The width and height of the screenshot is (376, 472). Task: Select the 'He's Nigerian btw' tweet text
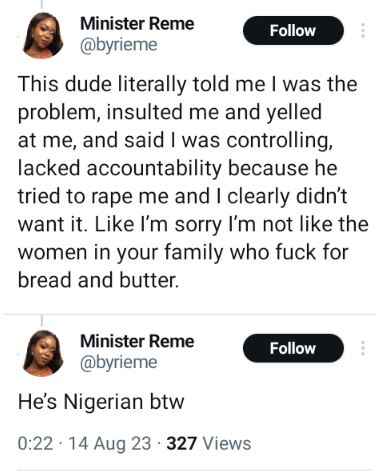click(101, 401)
